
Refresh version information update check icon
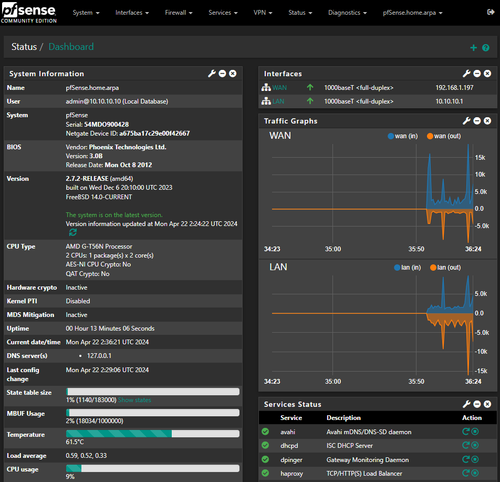(73, 232)
